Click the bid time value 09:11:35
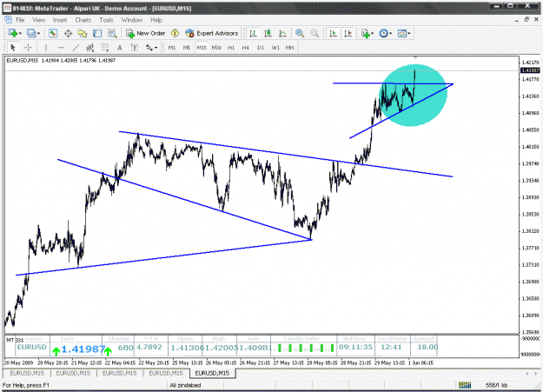Image resolution: width=543 pixels, height=392 pixels. 355,347
